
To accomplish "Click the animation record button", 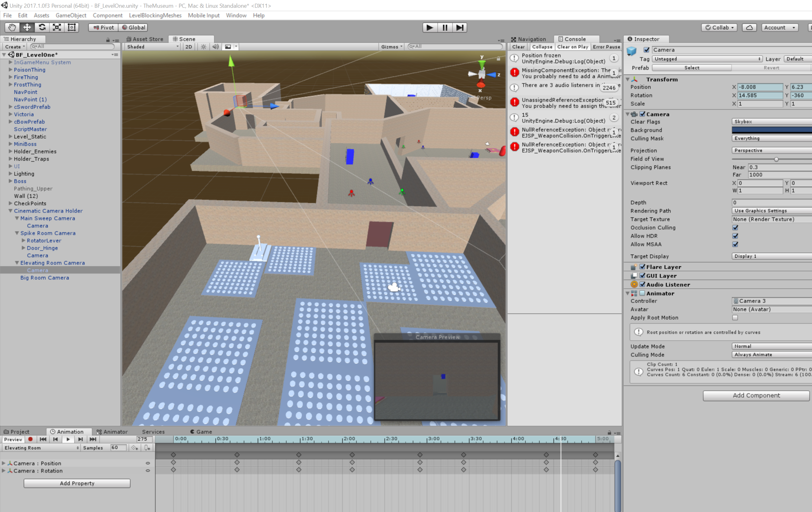I will point(30,439).
